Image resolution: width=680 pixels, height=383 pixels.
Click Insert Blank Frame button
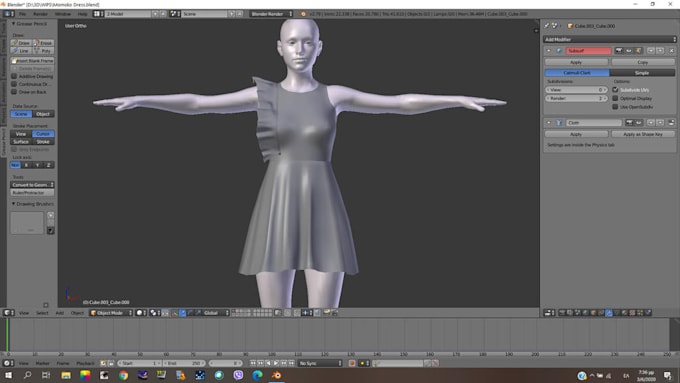(x=33, y=61)
